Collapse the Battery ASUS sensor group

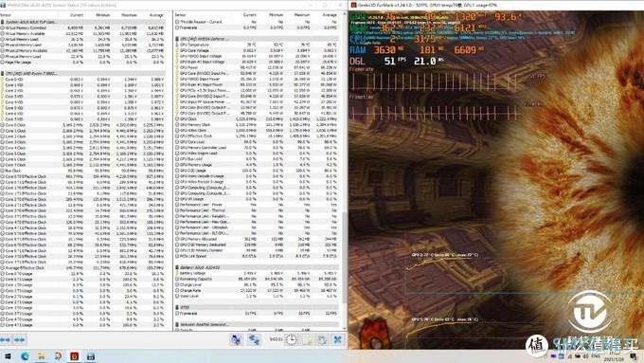coord(257,267)
